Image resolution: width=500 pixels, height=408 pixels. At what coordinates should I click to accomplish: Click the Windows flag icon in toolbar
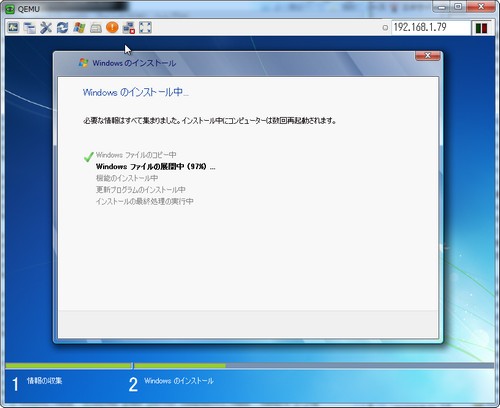pos(79,27)
